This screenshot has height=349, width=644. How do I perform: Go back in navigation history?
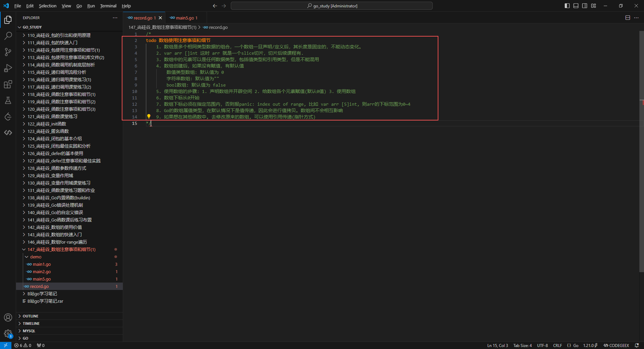(x=215, y=6)
